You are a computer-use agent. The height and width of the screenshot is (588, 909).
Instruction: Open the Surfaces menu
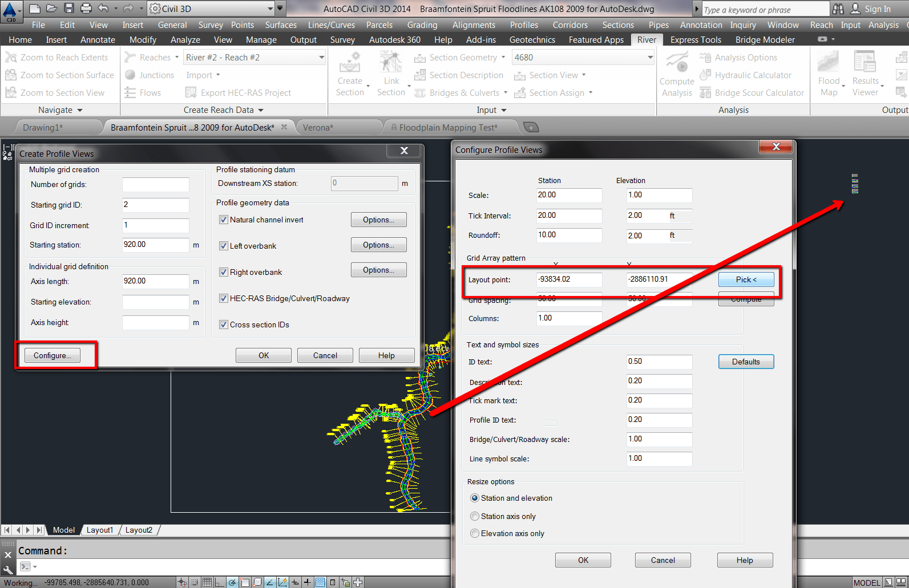tap(281, 25)
